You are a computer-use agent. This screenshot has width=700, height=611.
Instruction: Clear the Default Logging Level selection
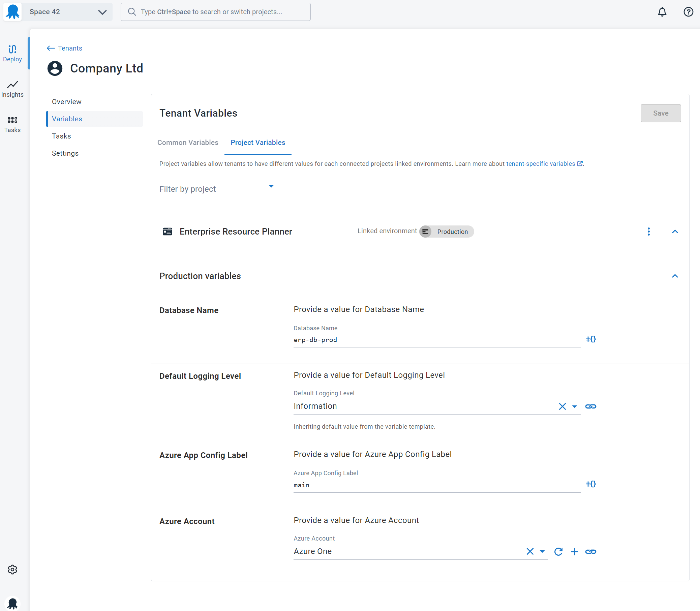click(x=562, y=406)
